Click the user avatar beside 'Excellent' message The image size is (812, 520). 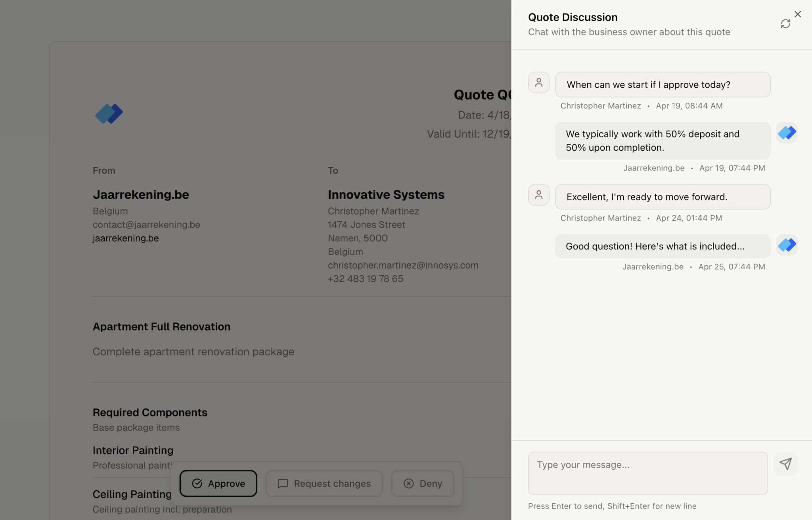coord(538,195)
